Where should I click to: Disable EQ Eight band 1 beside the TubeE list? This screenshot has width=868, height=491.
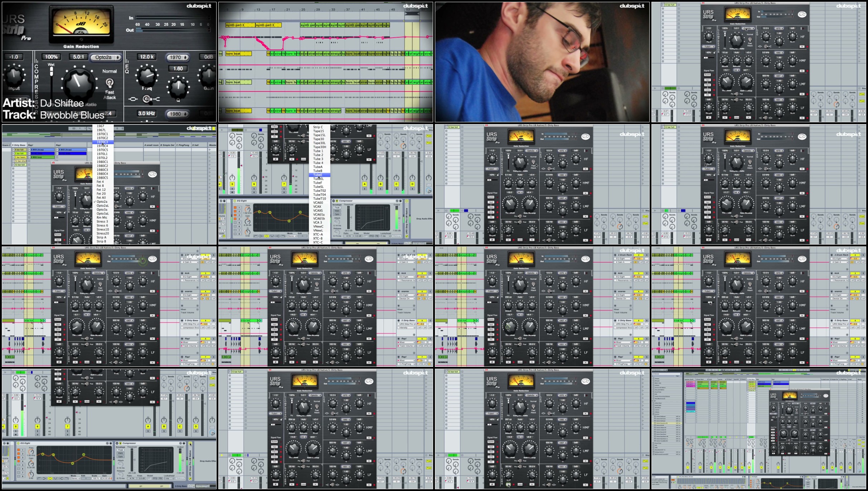pyautogui.click(x=235, y=207)
